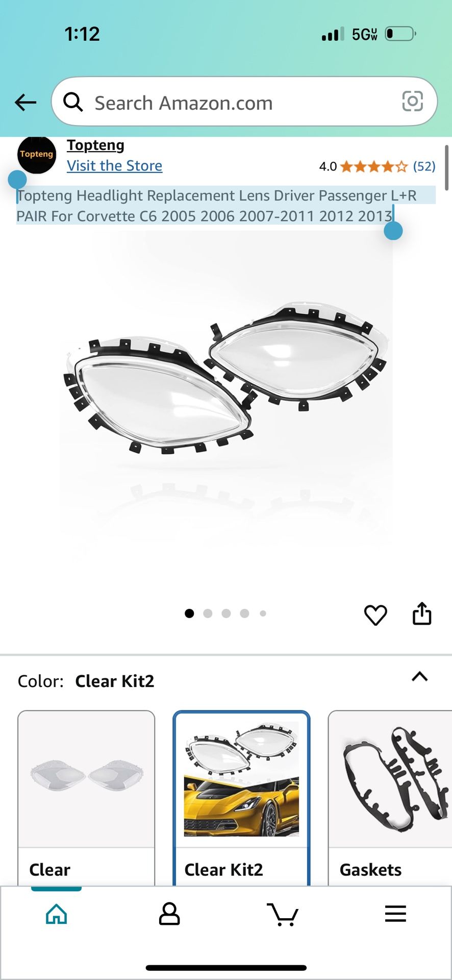Collapse the Color section chevron

click(x=420, y=677)
